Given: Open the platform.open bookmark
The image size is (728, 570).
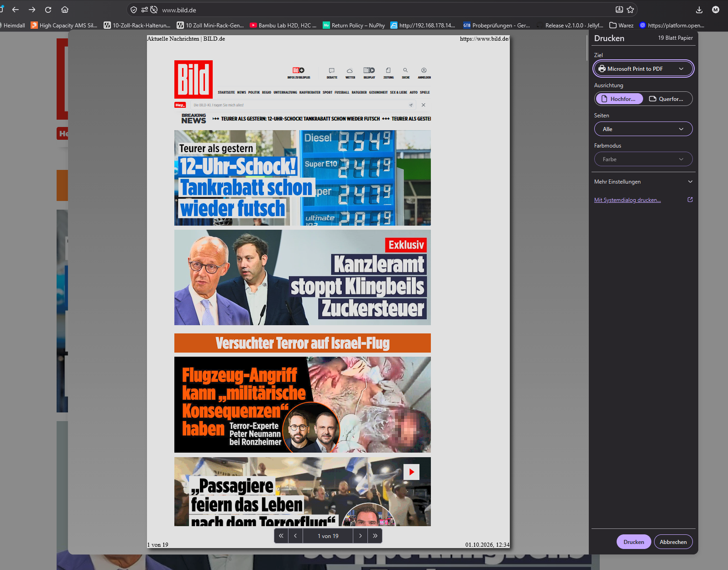Looking at the screenshot, I should click(x=672, y=26).
